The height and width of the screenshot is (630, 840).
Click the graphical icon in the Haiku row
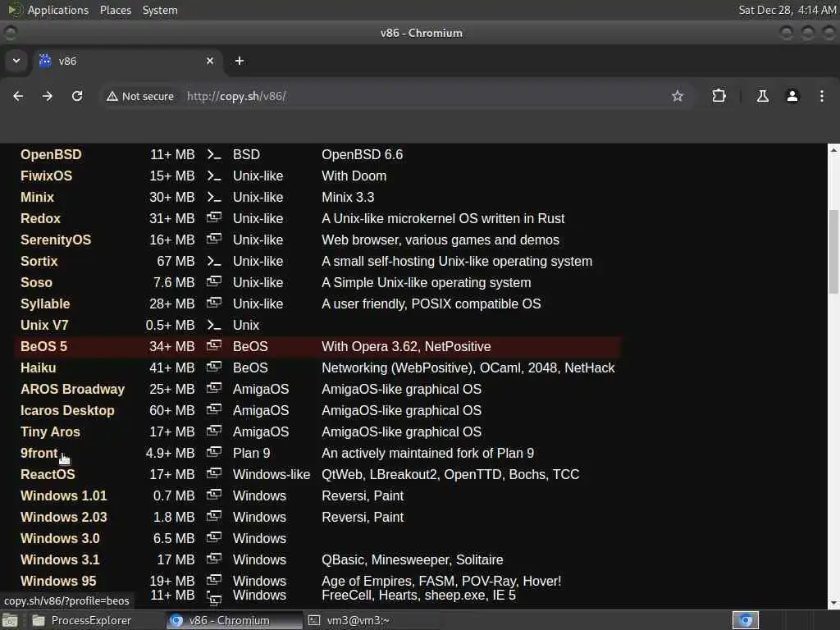(214, 367)
